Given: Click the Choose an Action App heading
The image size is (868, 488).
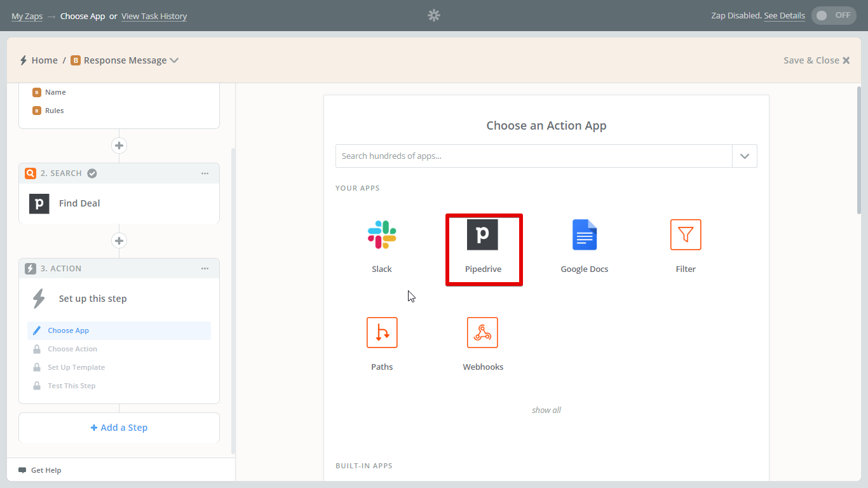Looking at the screenshot, I should pos(546,126).
